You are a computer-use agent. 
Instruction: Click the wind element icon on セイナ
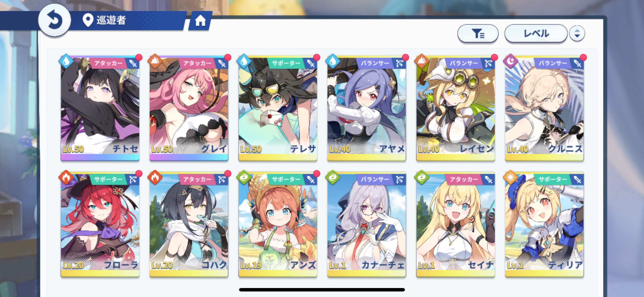click(x=422, y=178)
